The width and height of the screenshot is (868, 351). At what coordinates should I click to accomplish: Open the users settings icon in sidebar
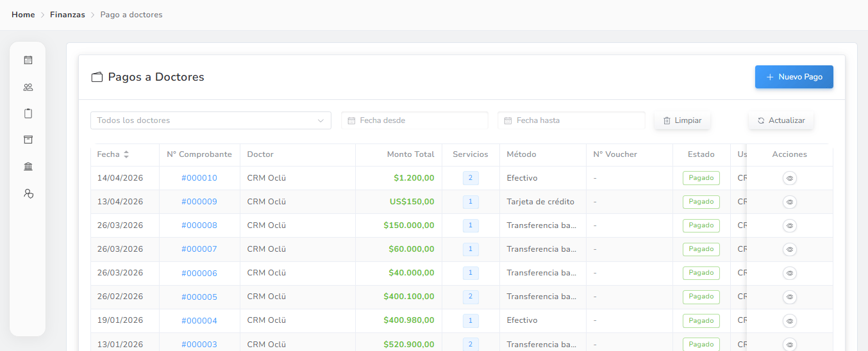point(28,193)
